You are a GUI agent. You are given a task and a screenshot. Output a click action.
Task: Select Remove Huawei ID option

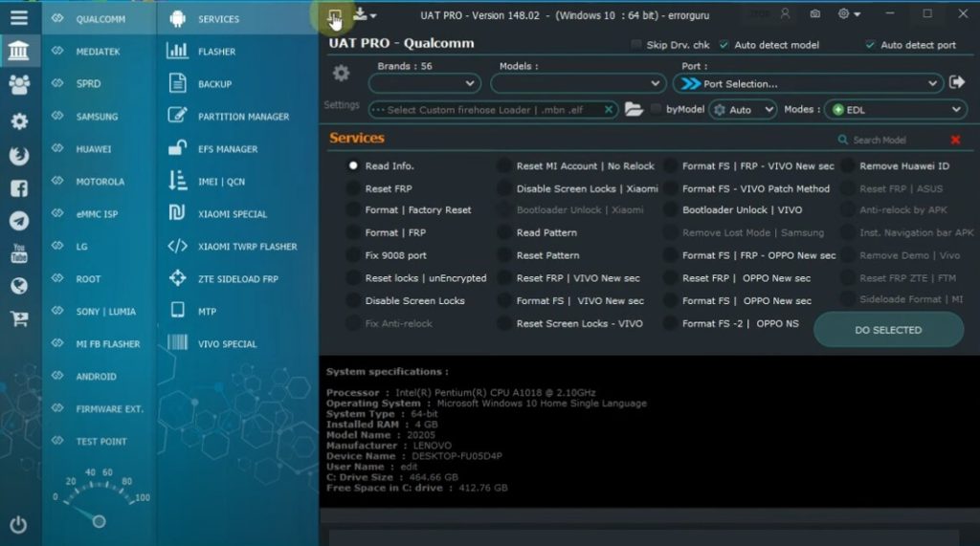tap(848, 165)
